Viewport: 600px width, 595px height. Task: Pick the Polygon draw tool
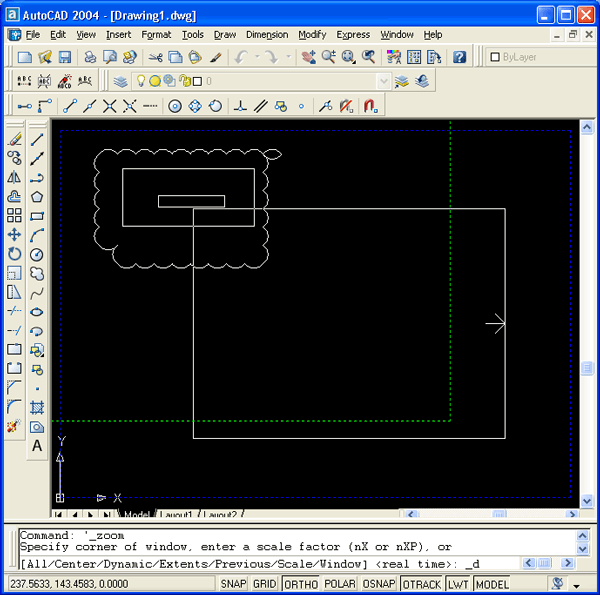coord(37,197)
